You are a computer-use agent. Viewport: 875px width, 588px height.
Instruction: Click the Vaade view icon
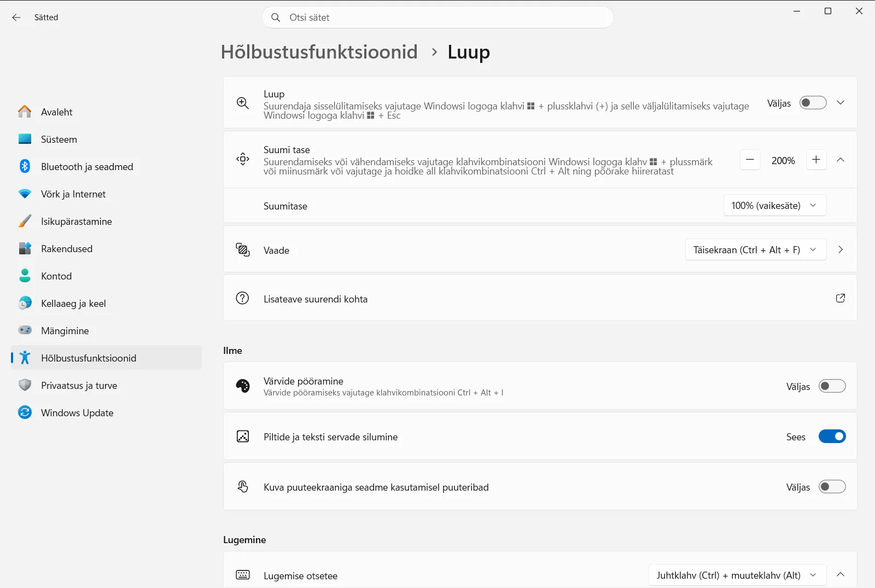(243, 249)
